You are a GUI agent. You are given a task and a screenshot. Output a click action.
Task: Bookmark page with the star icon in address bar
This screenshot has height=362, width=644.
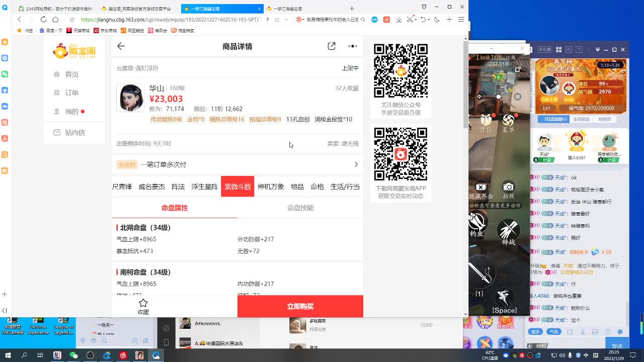[72, 20]
